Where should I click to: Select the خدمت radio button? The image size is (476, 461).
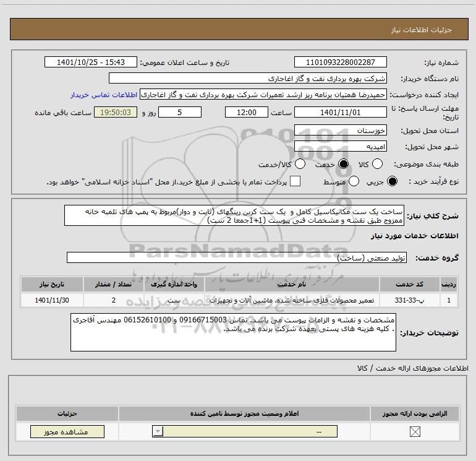tap(343, 164)
